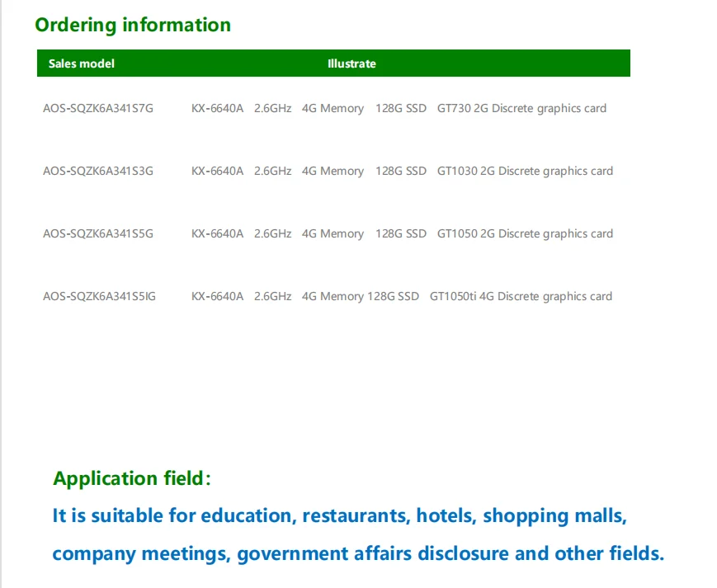Click the words shopping malls
The image size is (717, 588).
(x=554, y=516)
